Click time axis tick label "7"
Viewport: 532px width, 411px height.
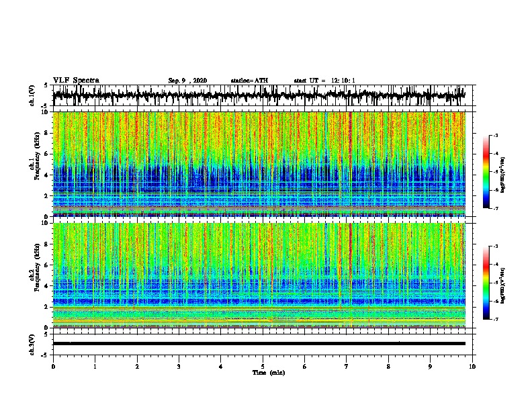click(x=347, y=367)
